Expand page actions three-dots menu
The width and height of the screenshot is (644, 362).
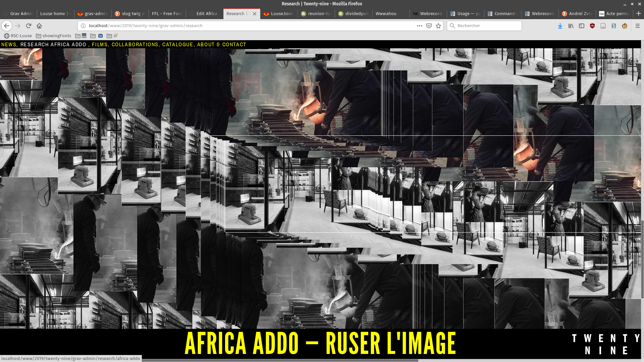click(x=419, y=26)
